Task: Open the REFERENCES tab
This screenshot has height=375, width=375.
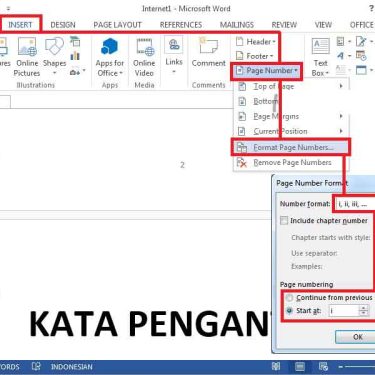Action: point(181,25)
